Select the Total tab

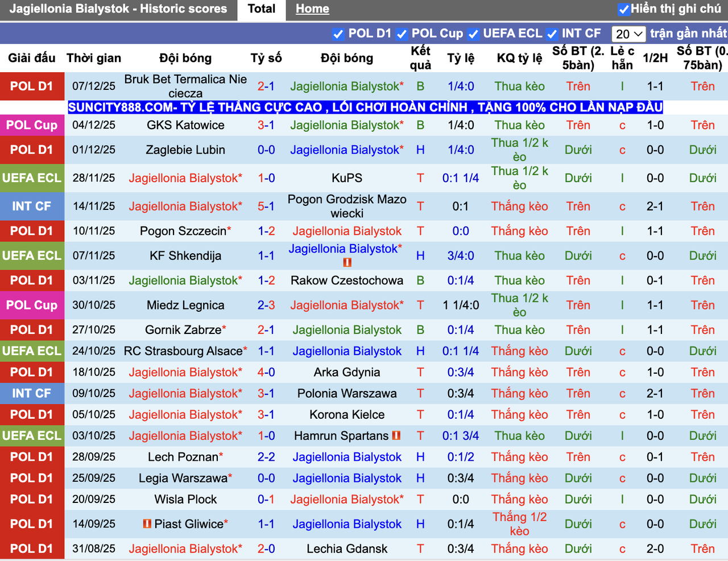(x=262, y=9)
